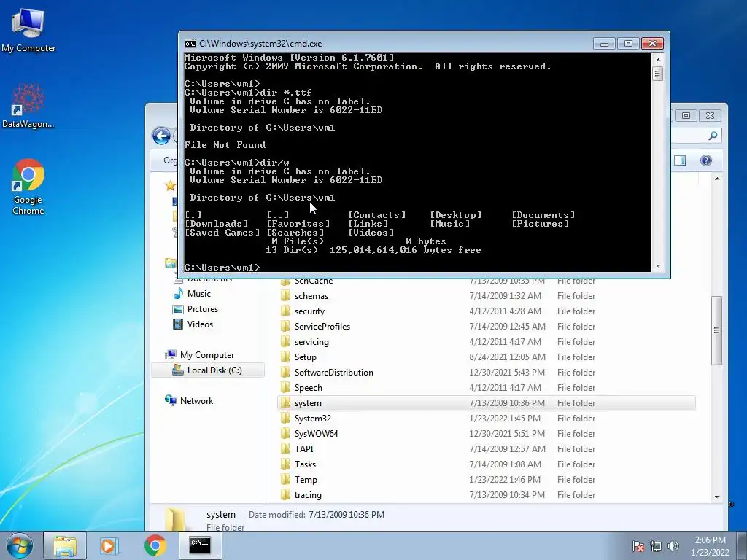Open the DataWagon desktop shortcut

point(28,106)
